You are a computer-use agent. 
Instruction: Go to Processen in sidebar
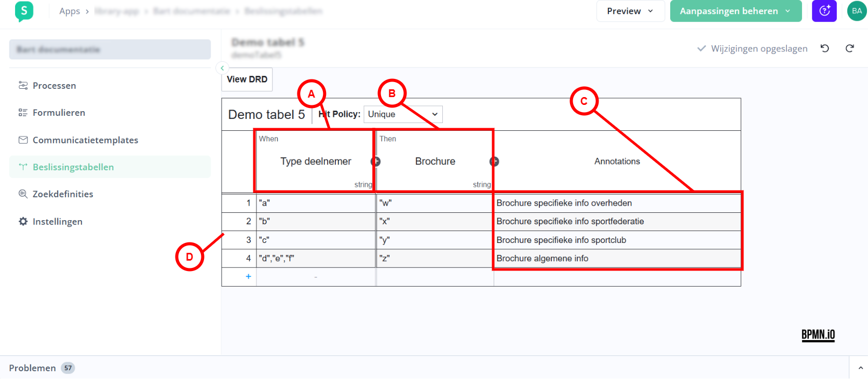tap(54, 86)
